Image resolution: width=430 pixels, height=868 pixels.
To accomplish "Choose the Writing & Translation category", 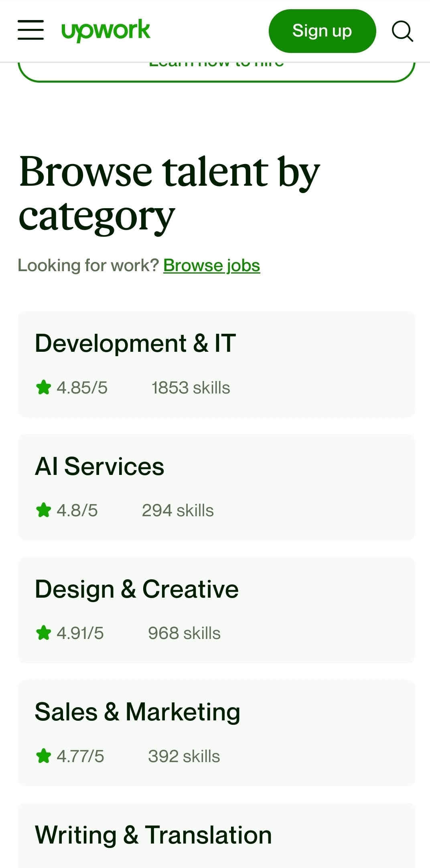I will (154, 835).
